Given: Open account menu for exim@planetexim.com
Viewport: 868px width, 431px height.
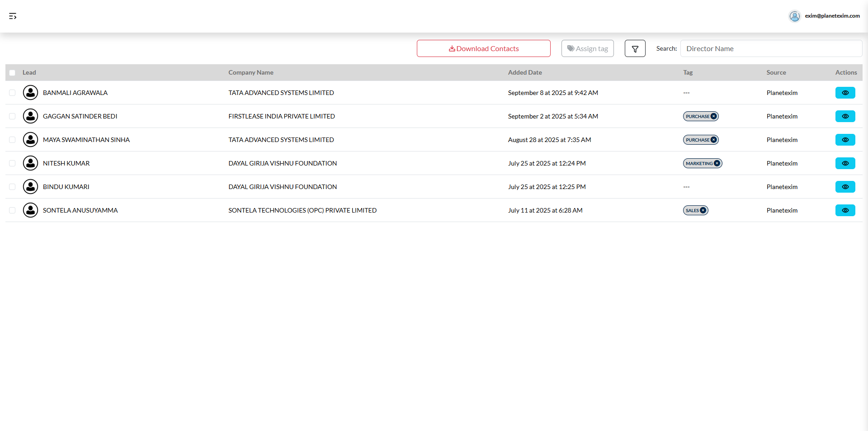Looking at the screenshot, I should (x=832, y=16).
